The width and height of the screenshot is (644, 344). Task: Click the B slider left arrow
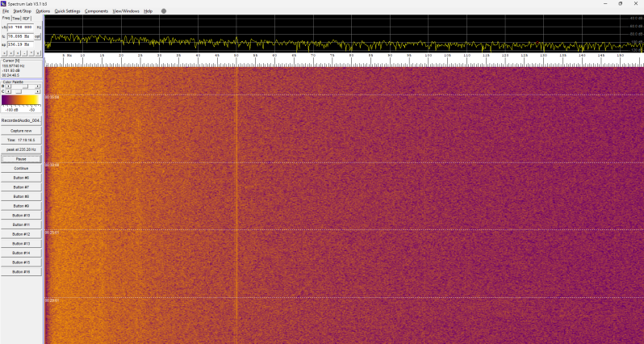(8, 86)
